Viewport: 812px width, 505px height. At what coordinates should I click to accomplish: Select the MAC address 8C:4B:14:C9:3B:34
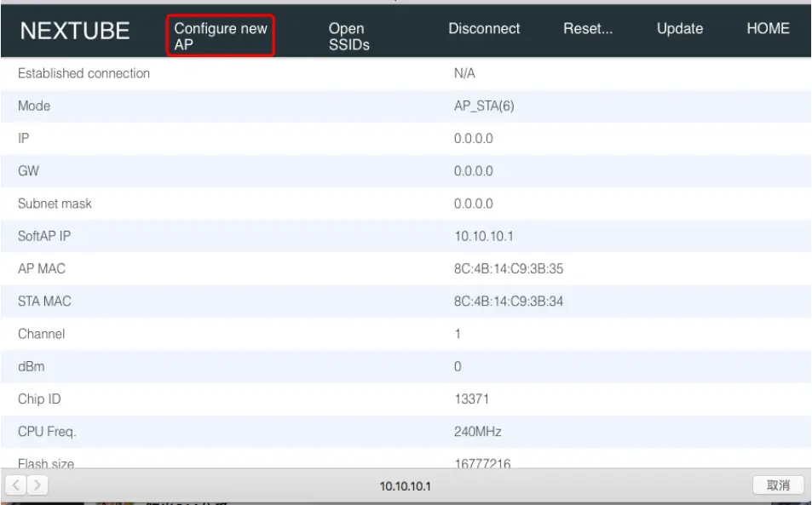click(x=509, y=301)
